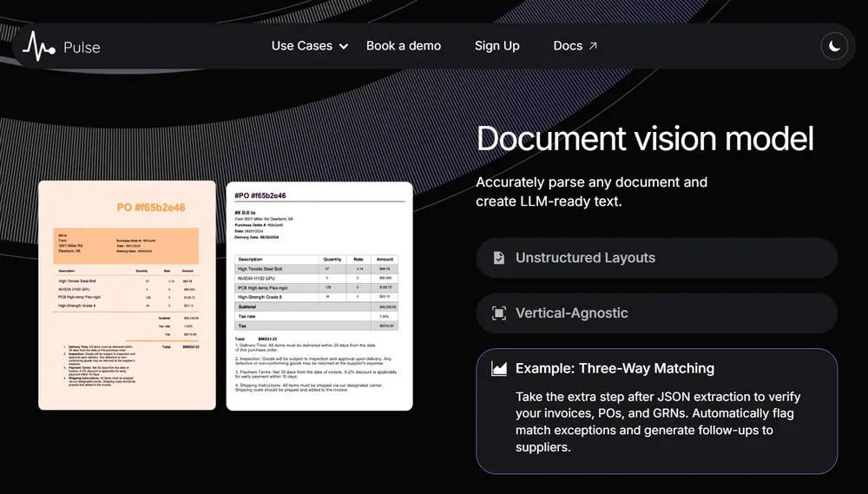Select the Example: Three-Way Matching title
This screenshot has height=494, width=868.
[615, 368]
